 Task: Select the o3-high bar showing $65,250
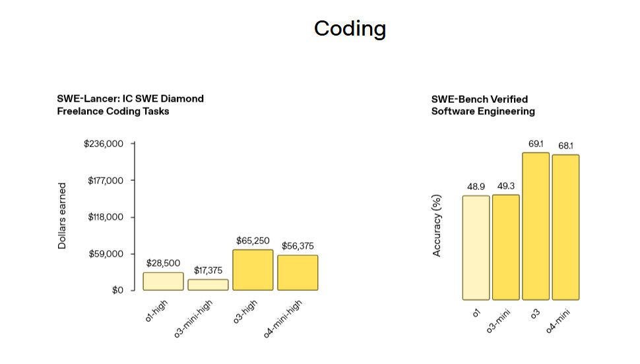click(253, 270)
